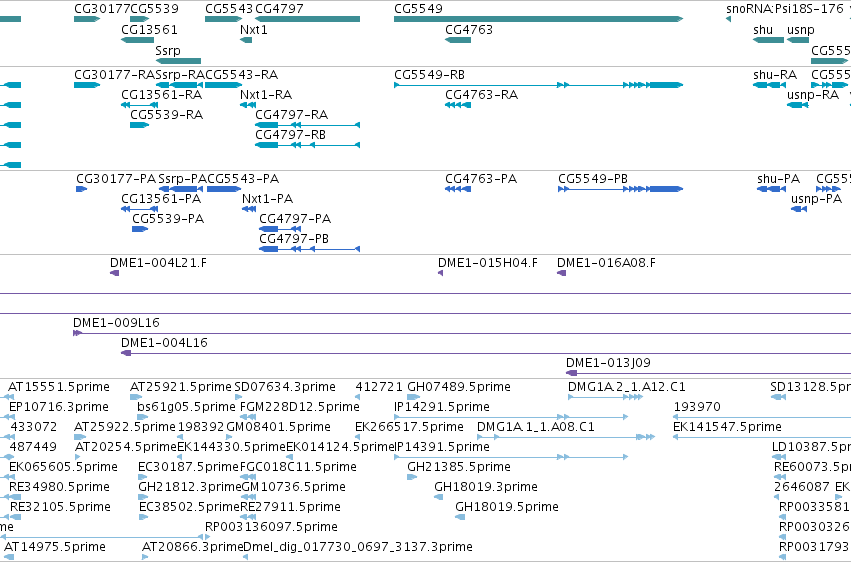Select the DME1-013J09 clone
The image size is (851, 562).
pos(708,373)
